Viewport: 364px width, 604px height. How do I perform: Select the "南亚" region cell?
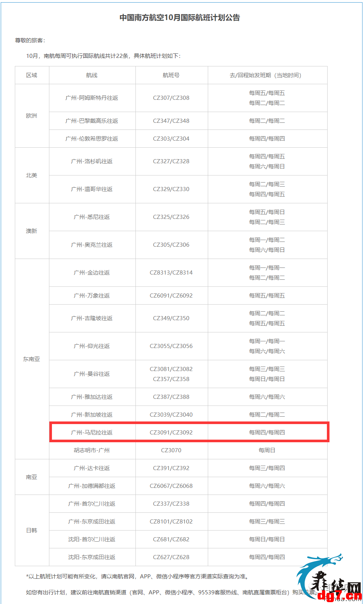[x=32, y=477]
